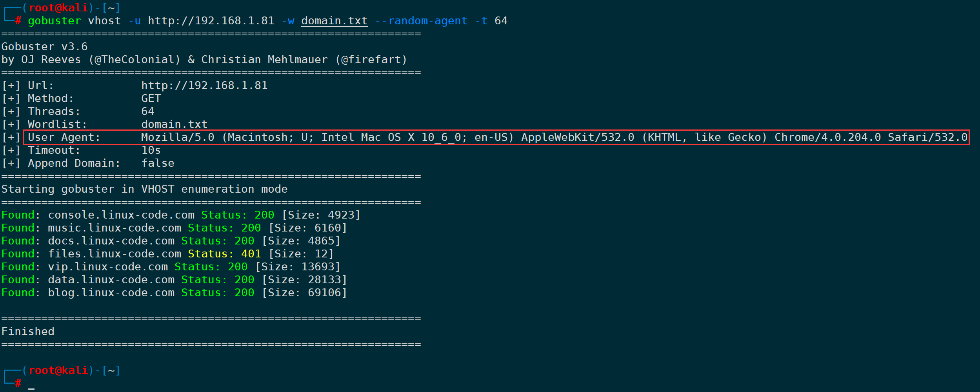This screenshot has height=392, width=980.
Task: Click Size: 12 in files row
Action: pyautogui.click(x=301, y=254)
